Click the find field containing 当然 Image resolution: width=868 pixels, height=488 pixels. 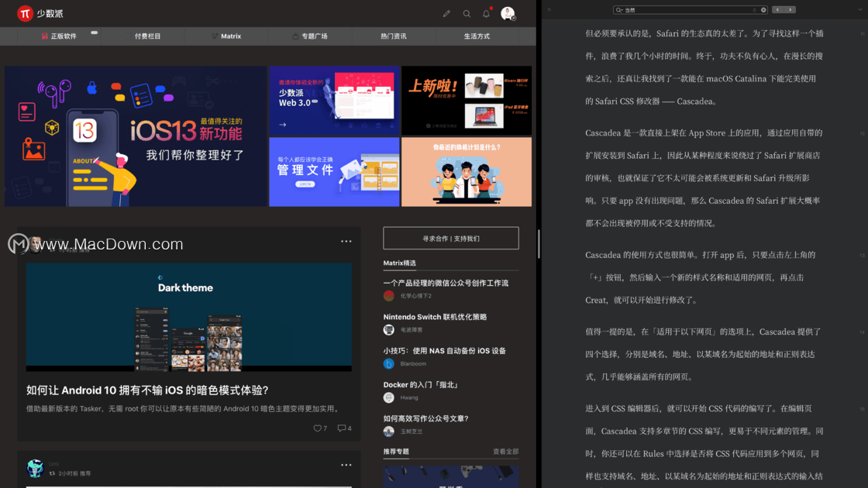[691, 10]
